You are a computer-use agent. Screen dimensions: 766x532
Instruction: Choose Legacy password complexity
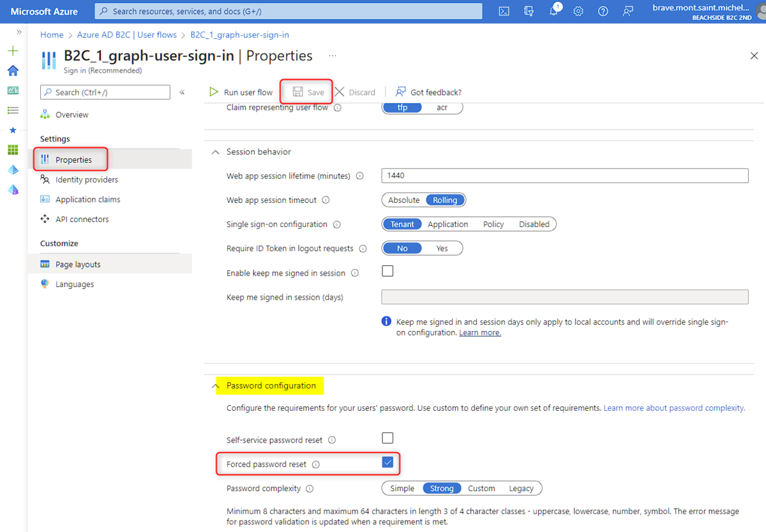click(x=522, y=489)
